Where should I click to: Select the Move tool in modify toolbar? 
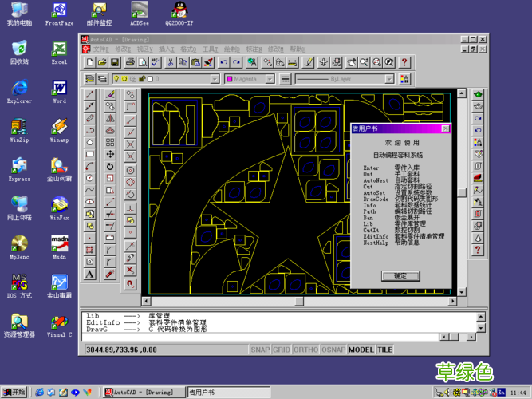110,155
